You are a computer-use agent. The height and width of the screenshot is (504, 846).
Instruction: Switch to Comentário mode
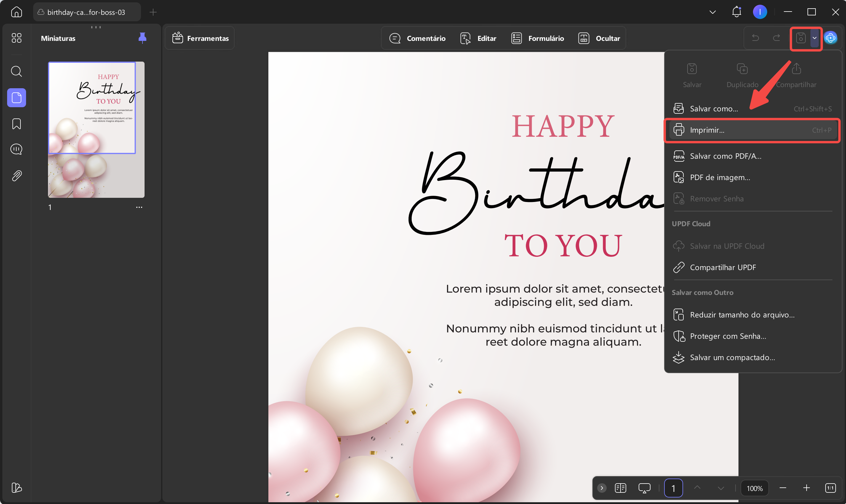click(x=417, y=38)
